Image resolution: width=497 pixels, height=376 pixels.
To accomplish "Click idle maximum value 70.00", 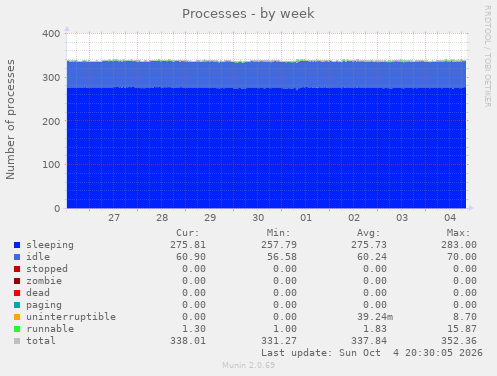I will [462, 257].
